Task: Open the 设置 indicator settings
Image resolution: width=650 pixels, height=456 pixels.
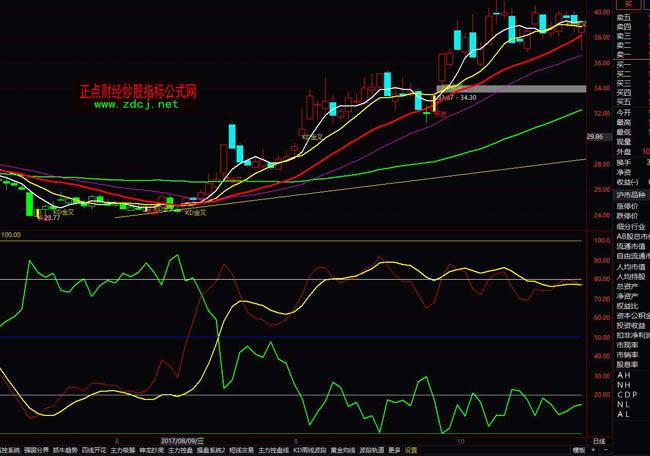Action: point(411,450)
